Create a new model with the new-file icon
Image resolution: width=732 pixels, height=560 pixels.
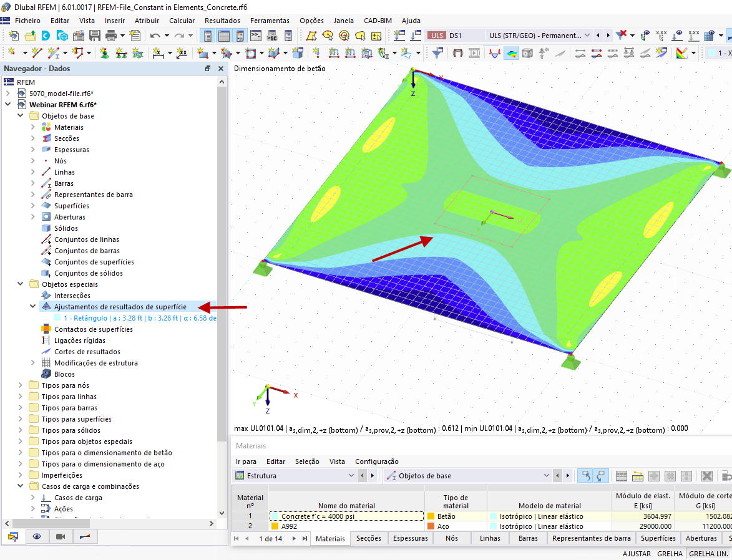click(x=14, y=36)
